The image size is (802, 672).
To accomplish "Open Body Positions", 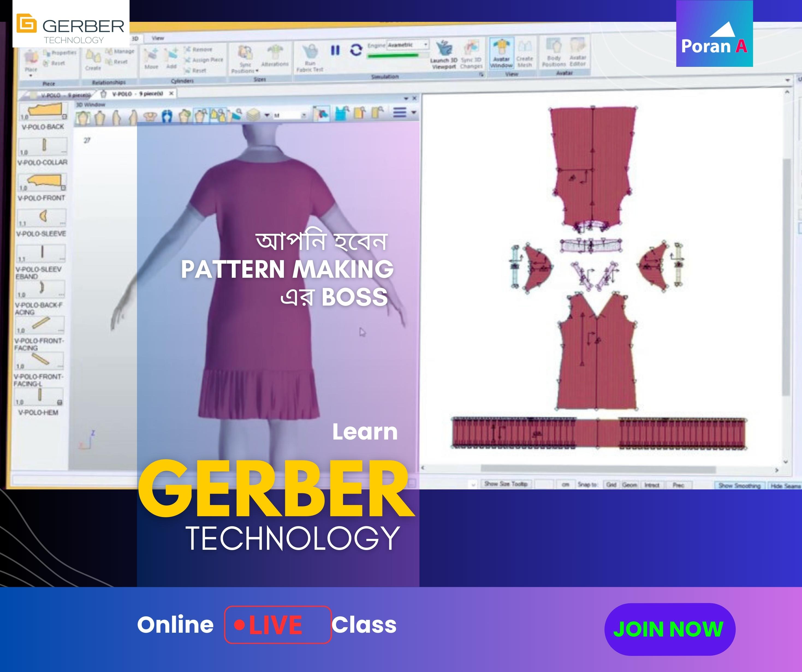I will (554, 52).
